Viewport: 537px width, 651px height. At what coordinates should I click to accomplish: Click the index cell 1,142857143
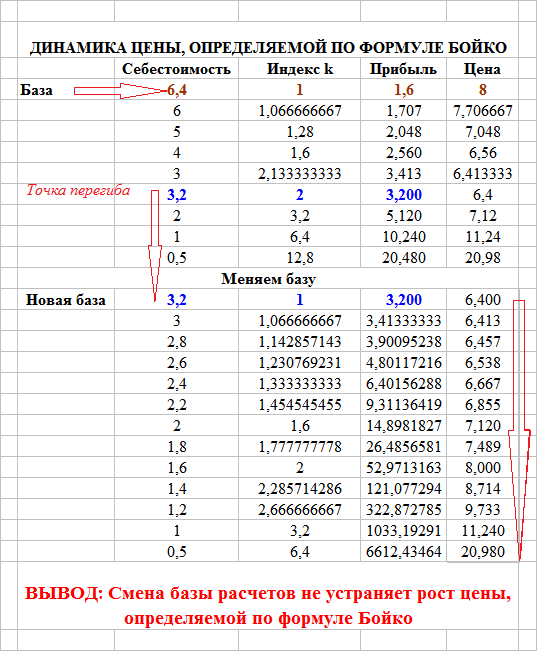[299, 341]
